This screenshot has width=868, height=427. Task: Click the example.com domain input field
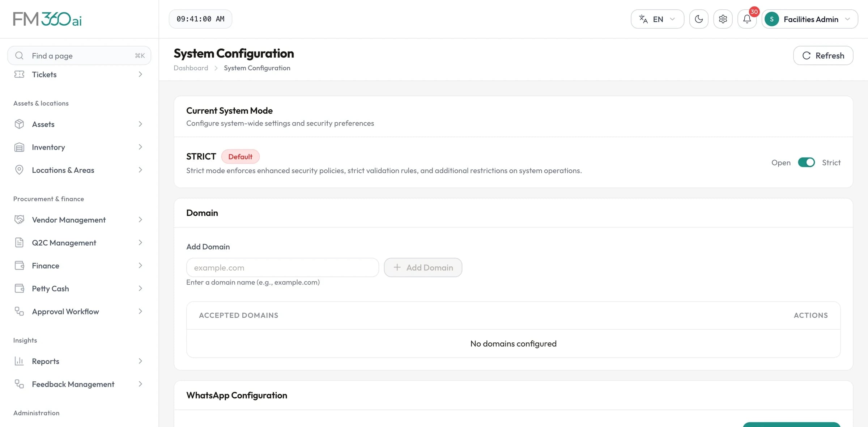pyautogui.click(x=282, y=267)
